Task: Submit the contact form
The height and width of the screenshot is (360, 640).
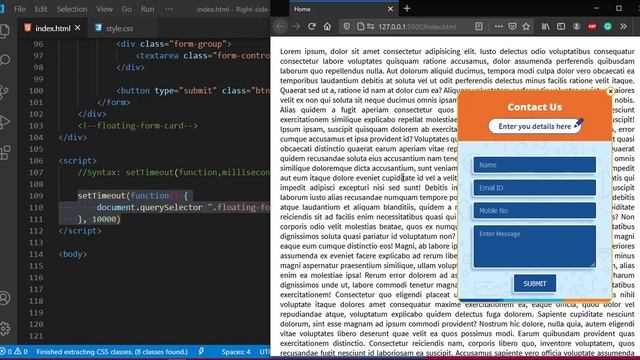Action: coord(535,284)
